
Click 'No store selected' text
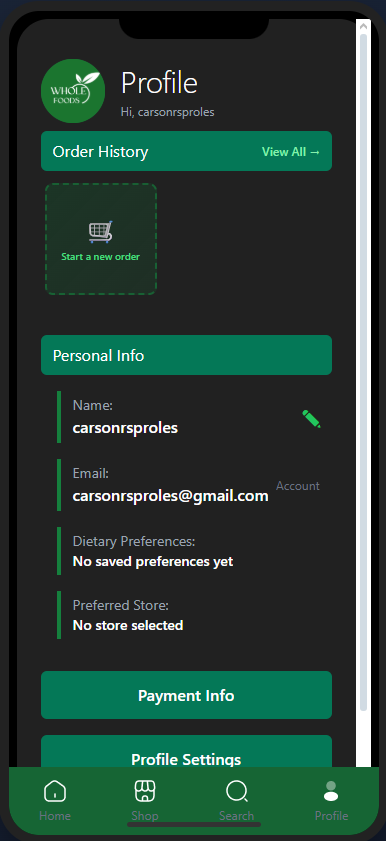pyautogui.click(x=128, y=625)
